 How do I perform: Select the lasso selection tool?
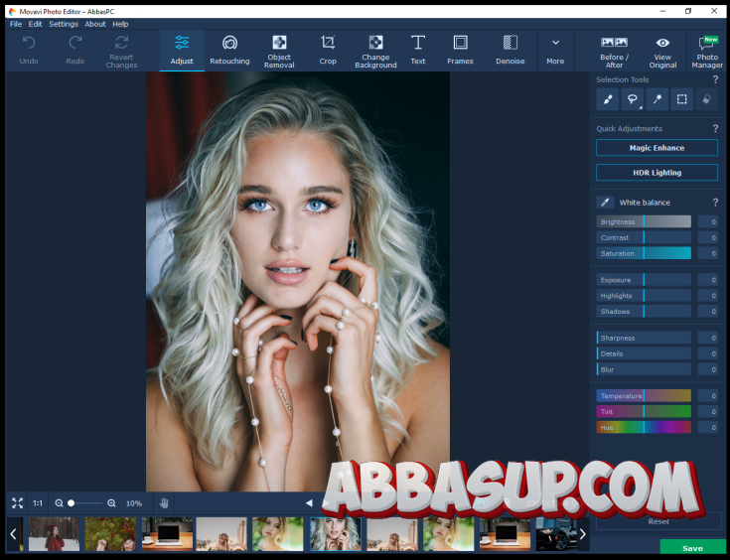point(633,99)
